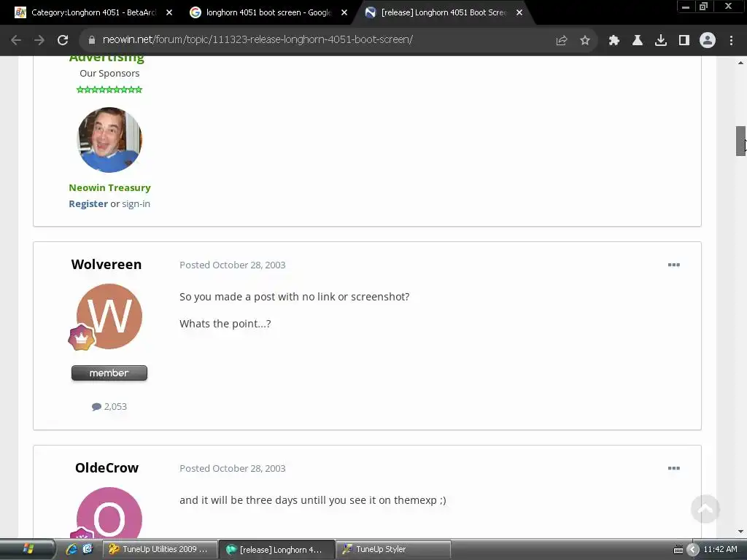View Wolvereen's 2,053 post count
Screen dimensions: 747x560
(x=109, y=407)
